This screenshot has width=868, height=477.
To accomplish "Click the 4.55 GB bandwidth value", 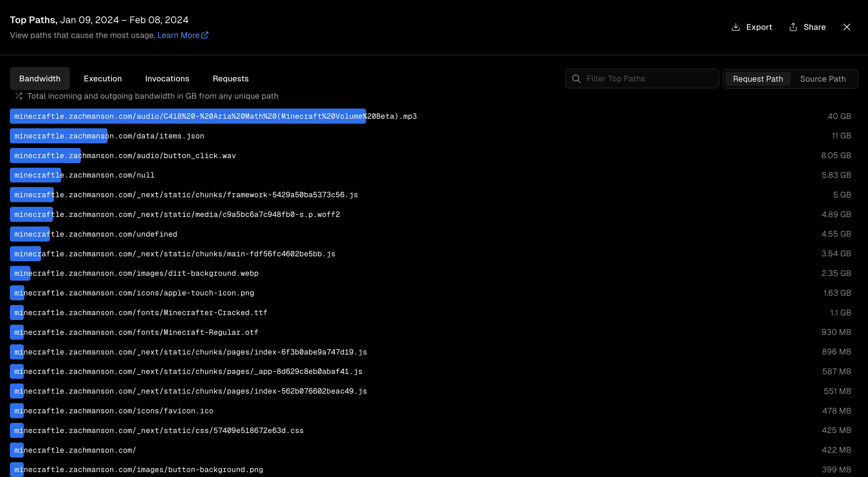I will pyautogui.click(x=836, y=234).
